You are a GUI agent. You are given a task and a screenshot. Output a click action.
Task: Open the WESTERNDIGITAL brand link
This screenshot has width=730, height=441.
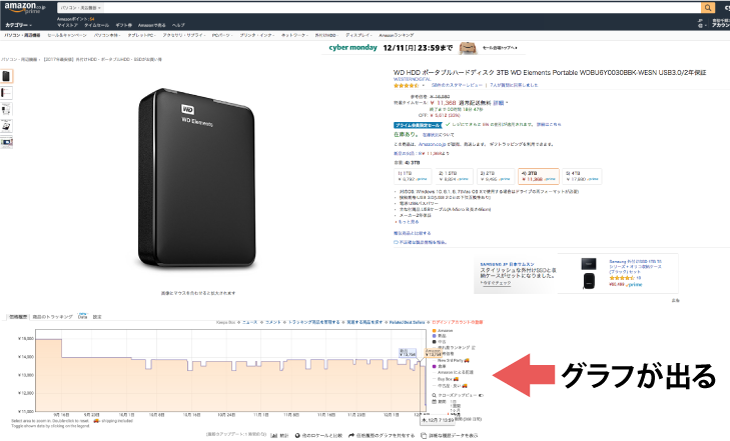pos(412,80)
